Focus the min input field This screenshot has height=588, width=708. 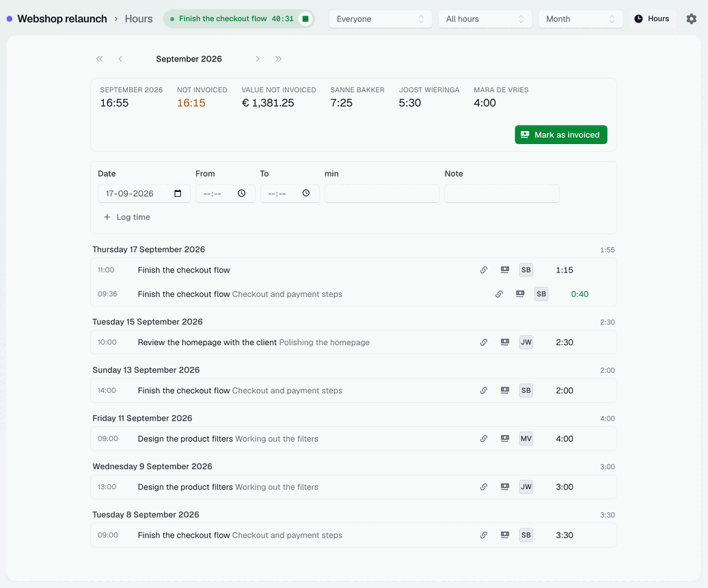381,193
